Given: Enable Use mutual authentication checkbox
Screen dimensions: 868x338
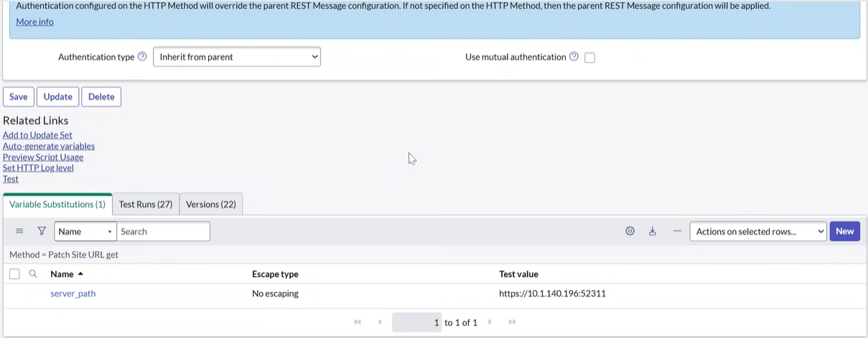Looking at the screenshot, I should point(590,57).
